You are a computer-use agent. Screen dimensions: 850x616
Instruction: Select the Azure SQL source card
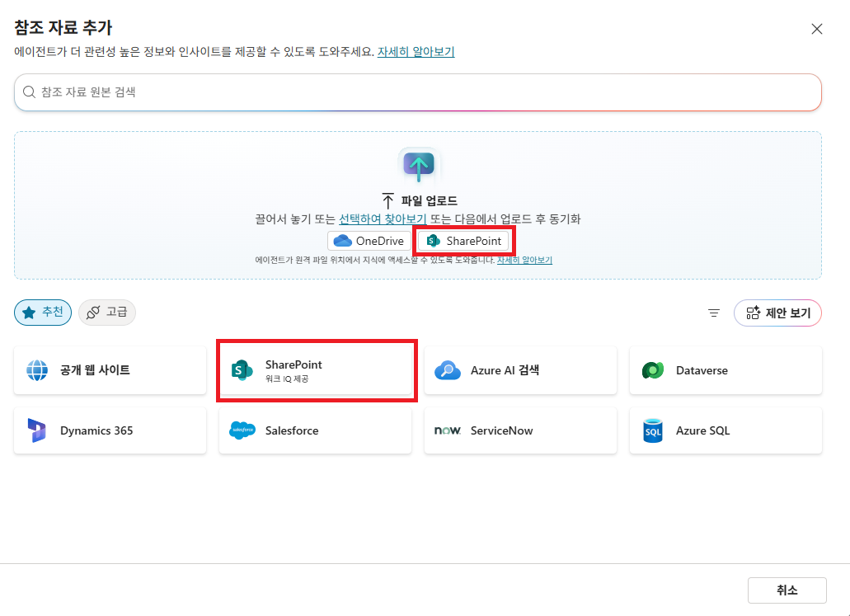click(x=726, y=430)
